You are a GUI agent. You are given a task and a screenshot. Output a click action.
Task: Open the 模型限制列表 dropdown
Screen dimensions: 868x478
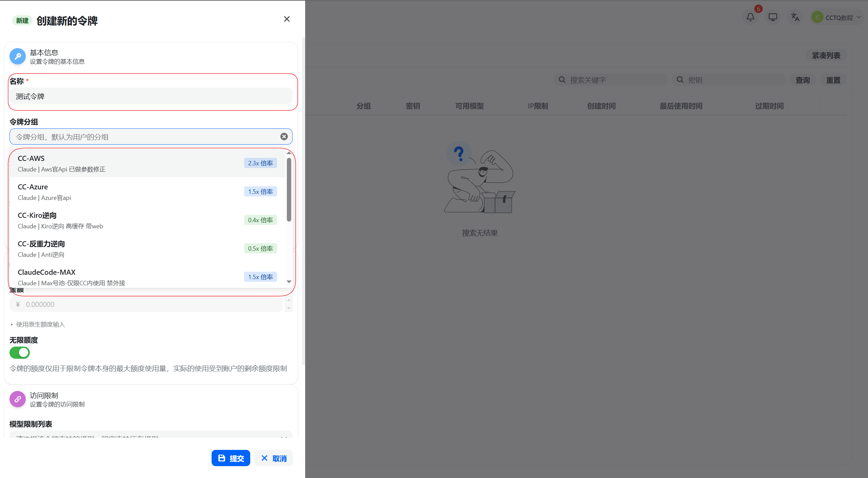pos(151,435)
